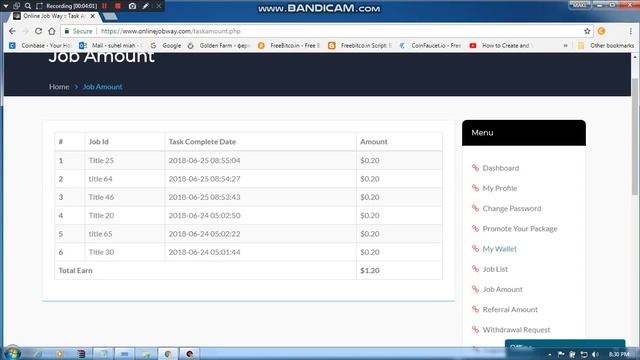The image size is (640, 360).
Task: Reload the current page
Action: (x=38, y=31)
